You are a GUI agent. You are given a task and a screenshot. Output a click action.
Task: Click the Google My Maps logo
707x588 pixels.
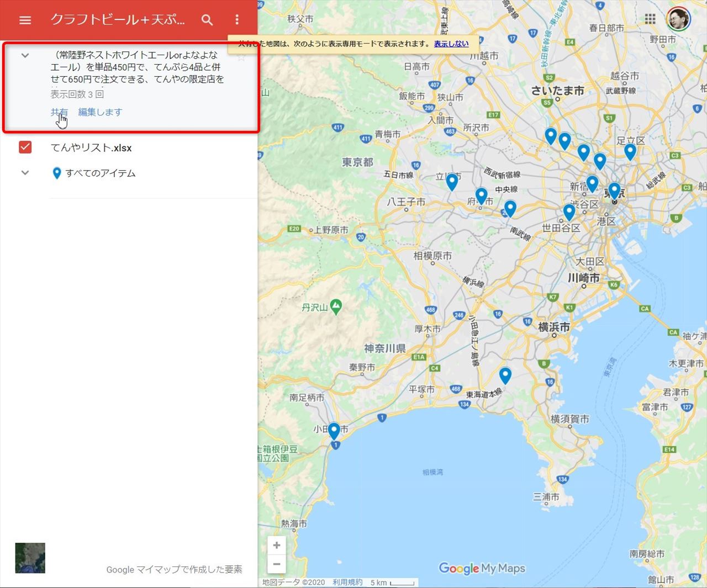tap(482, 568)
